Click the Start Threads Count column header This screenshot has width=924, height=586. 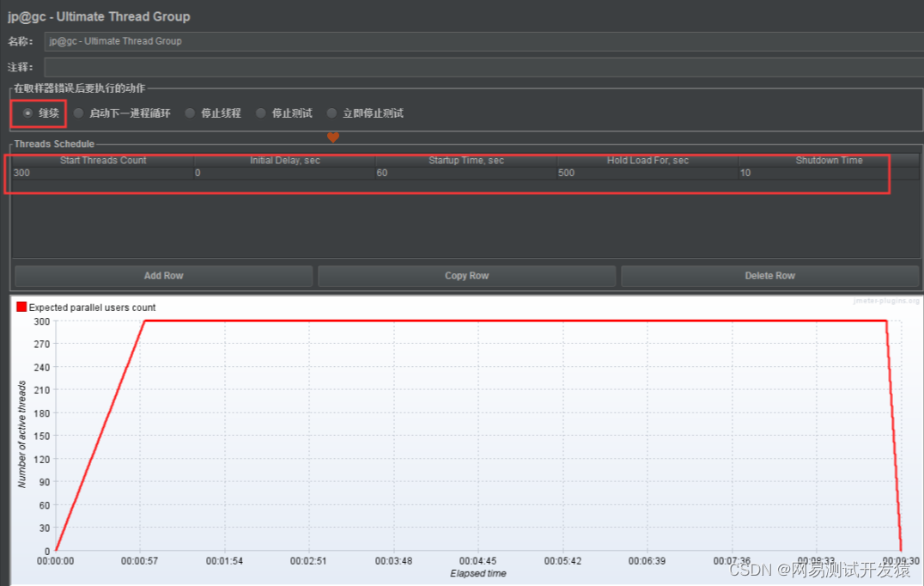tap(103, 161)
